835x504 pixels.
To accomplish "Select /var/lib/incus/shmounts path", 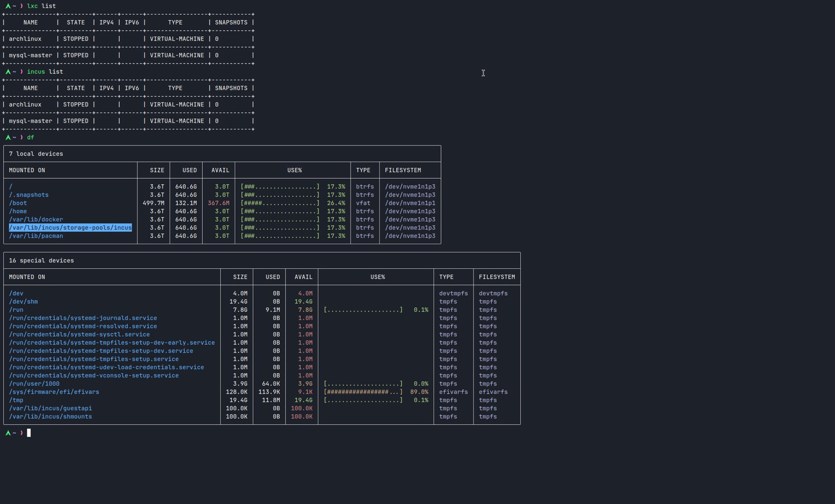I will point(51,417).
